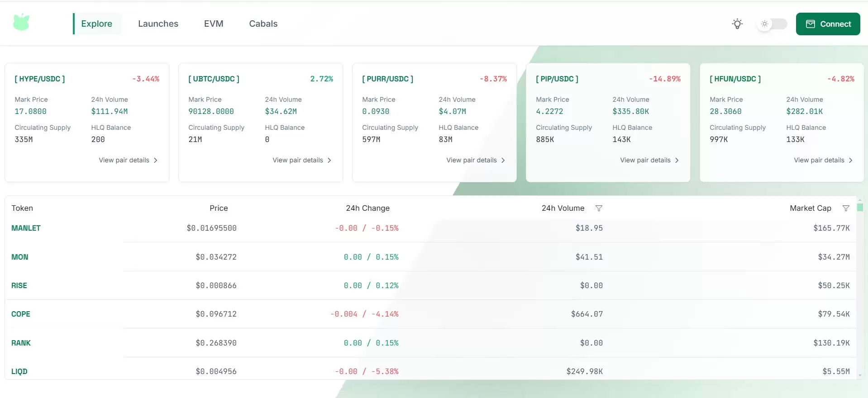Open the 24h Volume filter icon

point(599,208)
